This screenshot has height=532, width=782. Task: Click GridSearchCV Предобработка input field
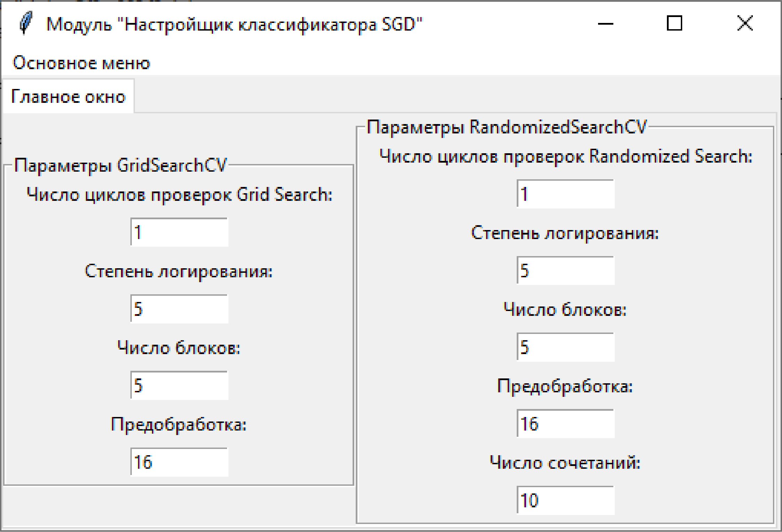pos(179,462)
